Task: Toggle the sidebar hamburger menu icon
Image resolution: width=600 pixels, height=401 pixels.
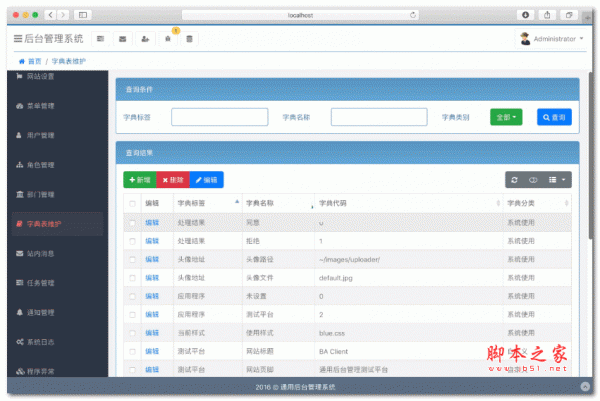Action: (x=18, y=39)
